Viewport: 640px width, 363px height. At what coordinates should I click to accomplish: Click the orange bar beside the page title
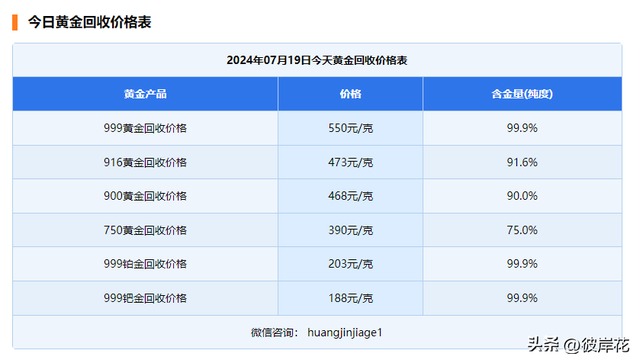[15, 22]
